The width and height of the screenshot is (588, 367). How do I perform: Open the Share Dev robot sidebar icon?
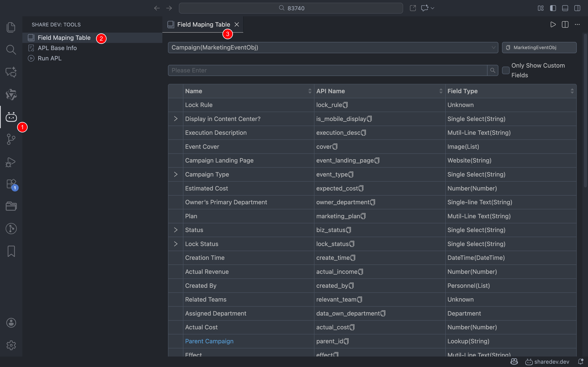(11, 117)
